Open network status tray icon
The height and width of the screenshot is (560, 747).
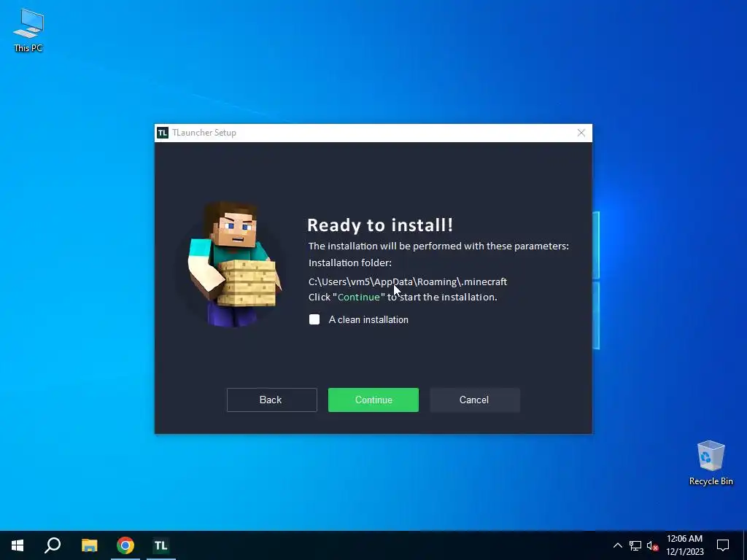tap(635, 545)
